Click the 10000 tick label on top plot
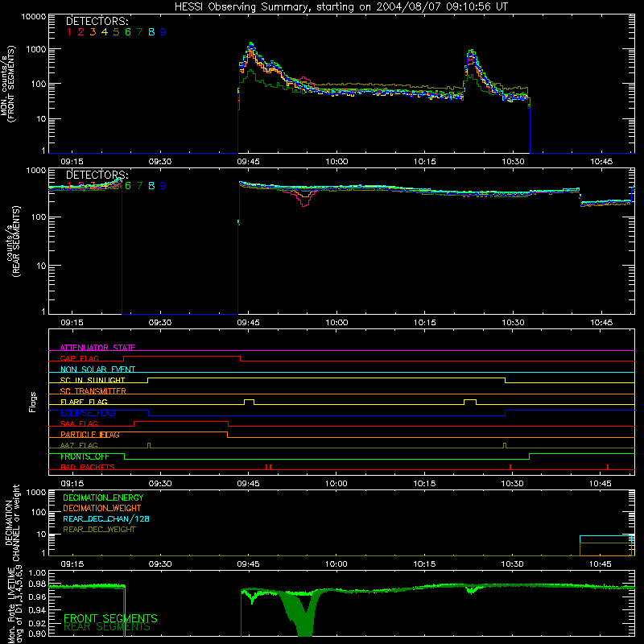 tap(34, 17)
